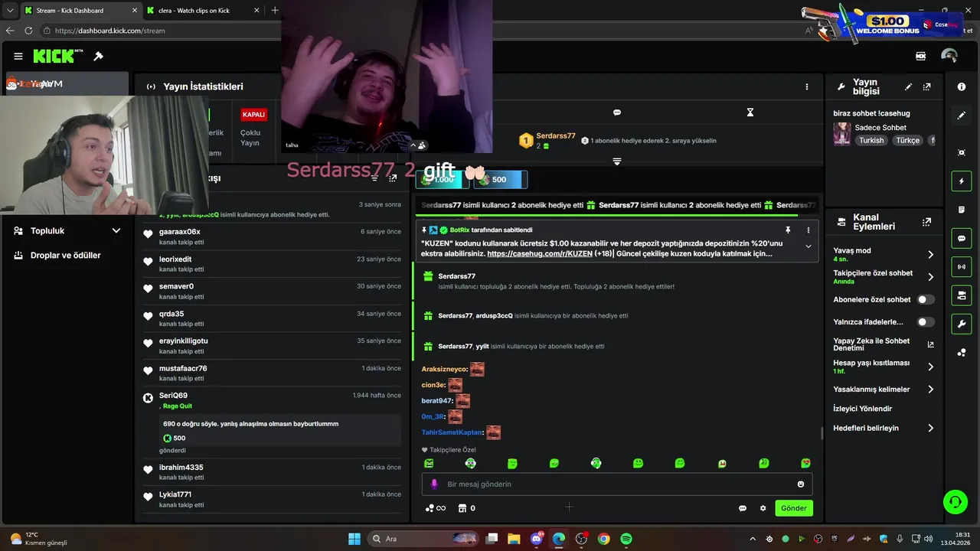980x551 pixels.
Task: Click the purple microphone in message box
Action: pos(434,484)
